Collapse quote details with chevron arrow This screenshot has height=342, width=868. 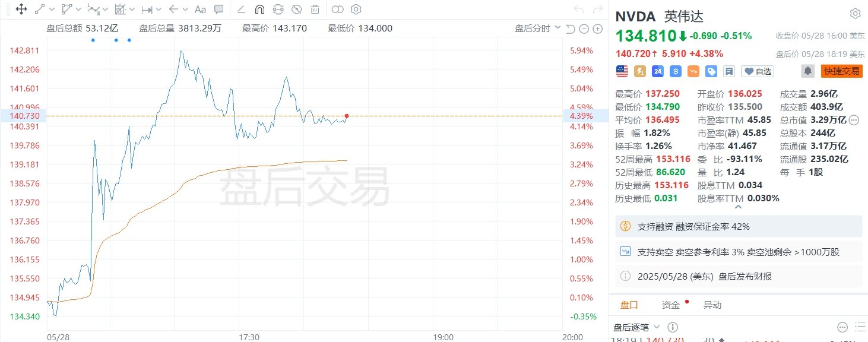click(x=738, y=207)
